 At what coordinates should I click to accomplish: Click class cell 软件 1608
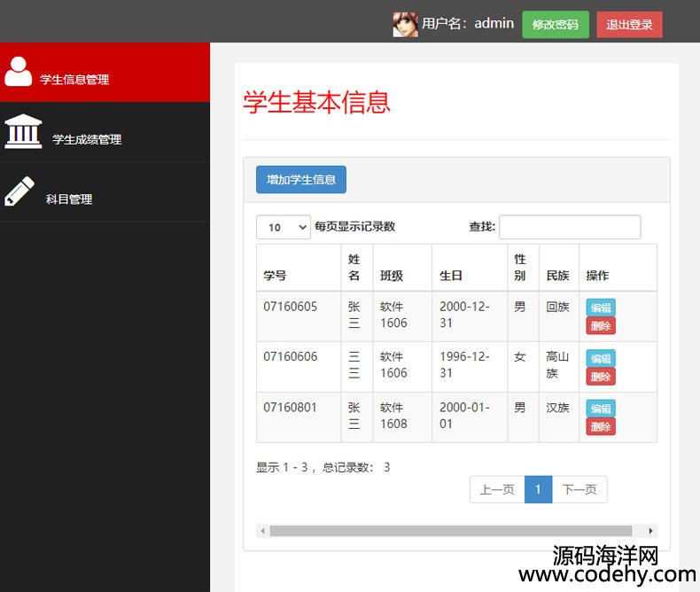point(402,417)
